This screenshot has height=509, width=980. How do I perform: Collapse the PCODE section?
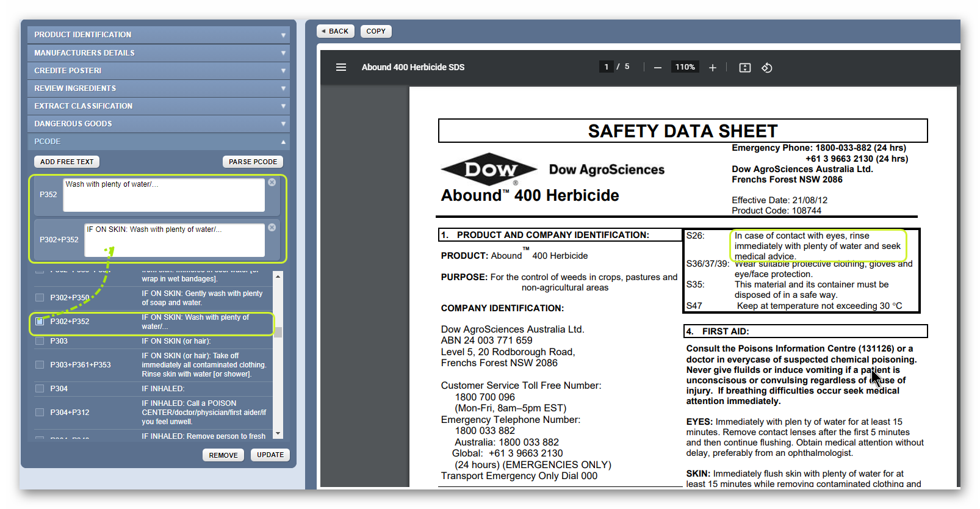pos(159,142)
